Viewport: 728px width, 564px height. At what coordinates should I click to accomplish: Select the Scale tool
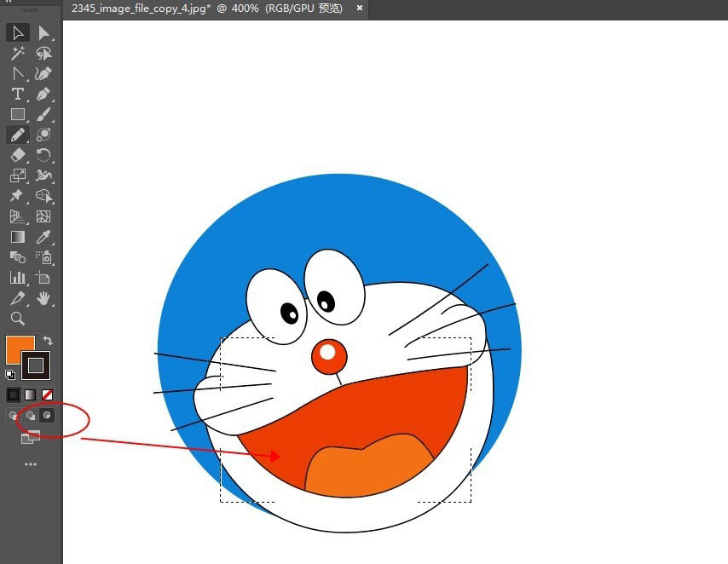(x=18, y=176)
